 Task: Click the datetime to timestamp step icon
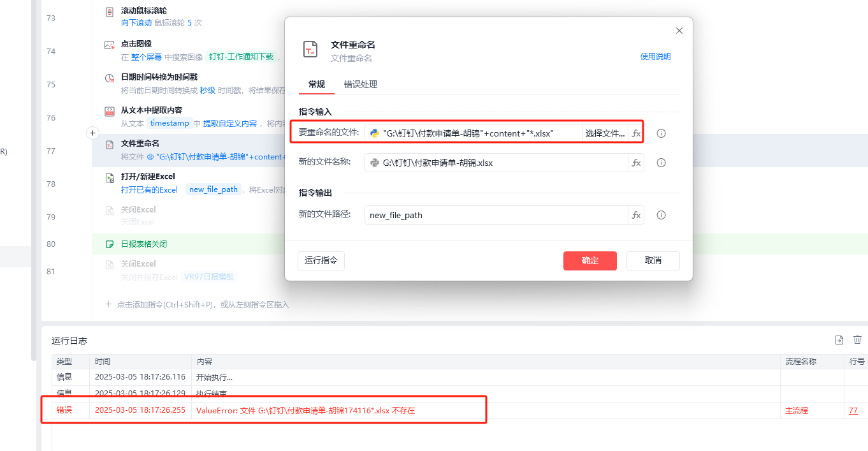coord(109,78)
